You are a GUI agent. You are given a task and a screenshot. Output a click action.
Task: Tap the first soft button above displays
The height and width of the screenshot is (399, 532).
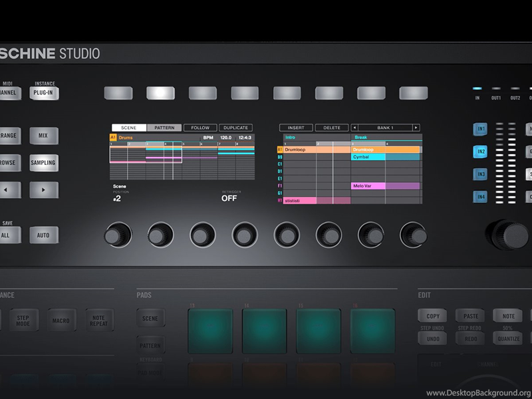coord(118,93)
